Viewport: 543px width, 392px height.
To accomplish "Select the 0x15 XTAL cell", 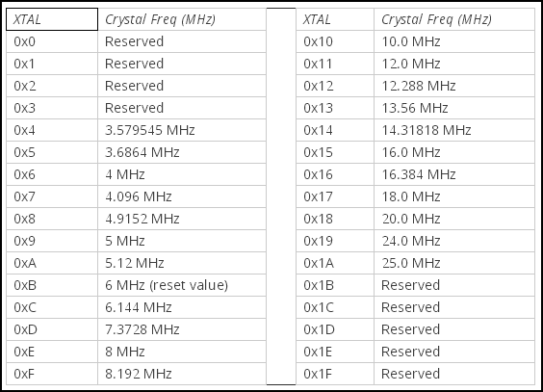I will pos(335,152).
